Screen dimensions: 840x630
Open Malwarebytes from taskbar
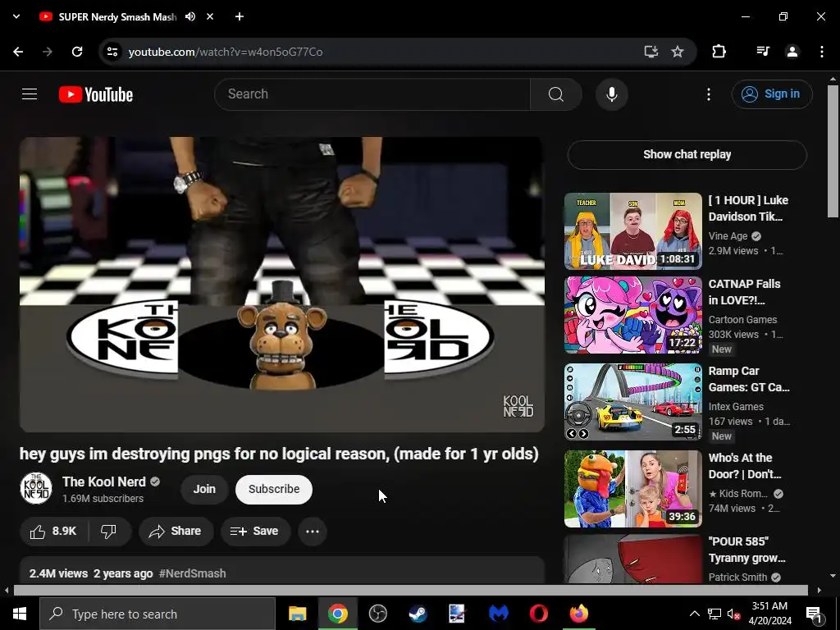(498, 614)
